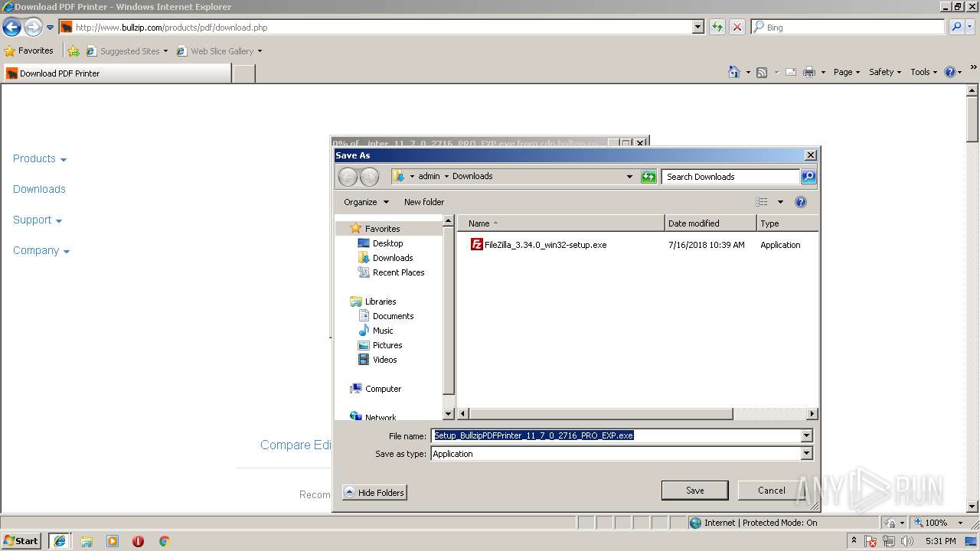980x551 pixels.
Task: Click the Search Downloads input field
Action: (x=731, y=177)
